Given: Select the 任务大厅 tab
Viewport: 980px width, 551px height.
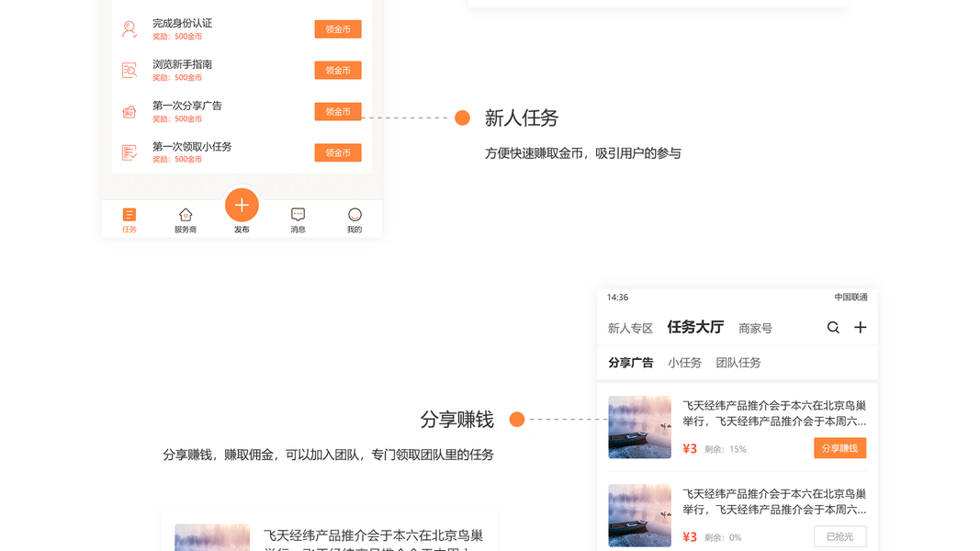Looking at the screenshot, I should (x=695, y=327).
